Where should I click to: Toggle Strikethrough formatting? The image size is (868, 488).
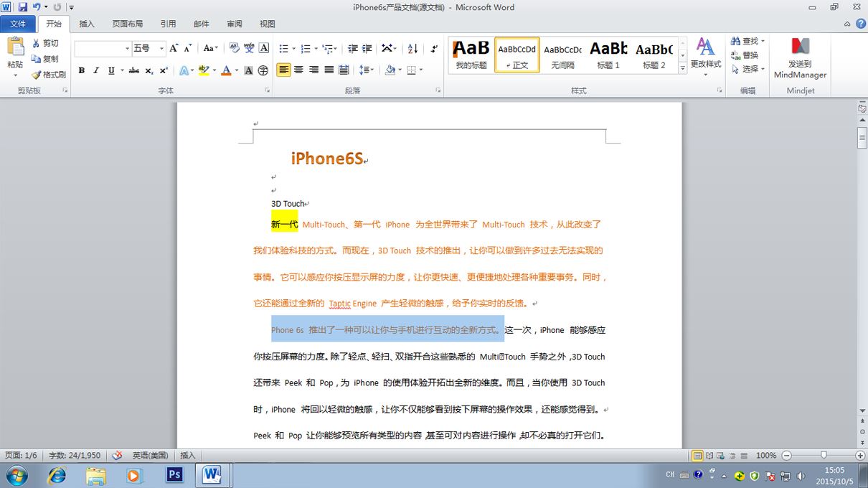click(x=133, y=70)
